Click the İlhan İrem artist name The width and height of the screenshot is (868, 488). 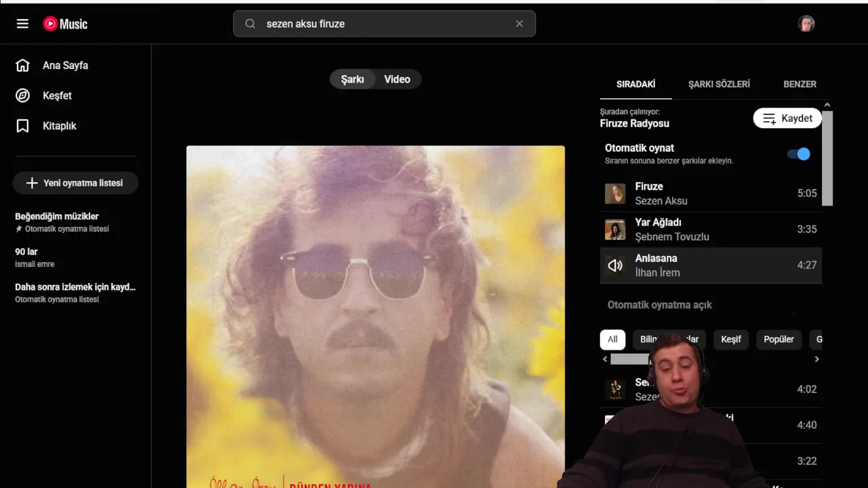pos(657,272)
